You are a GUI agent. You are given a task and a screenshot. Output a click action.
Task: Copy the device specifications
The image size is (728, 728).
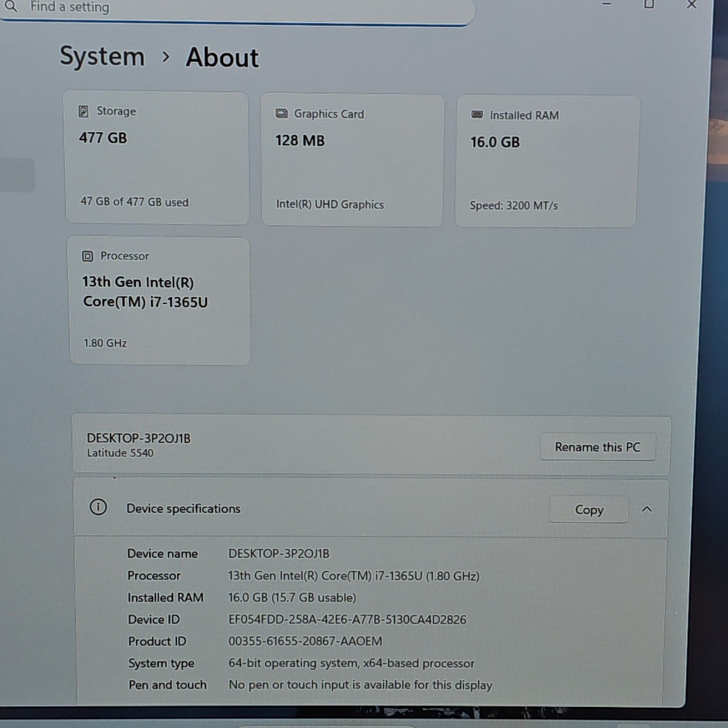[x=589, y=510]
